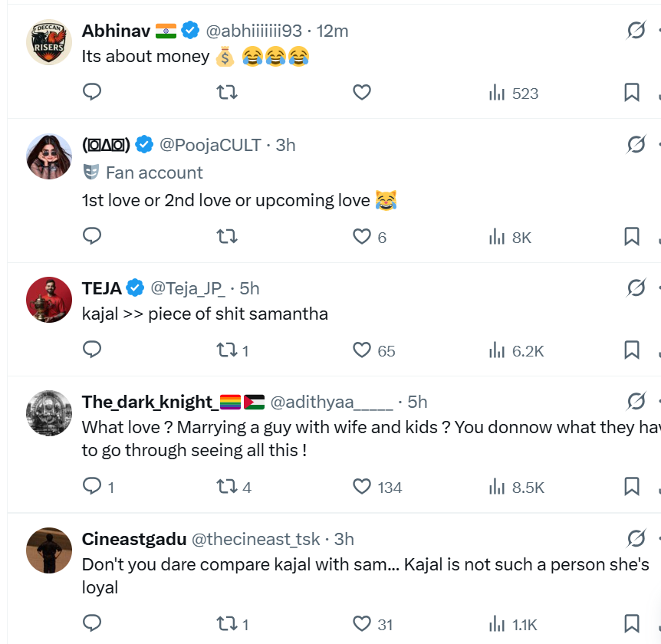
Task: Open PoojaCULT profile avatar
Action: click(x=49, y=156)
